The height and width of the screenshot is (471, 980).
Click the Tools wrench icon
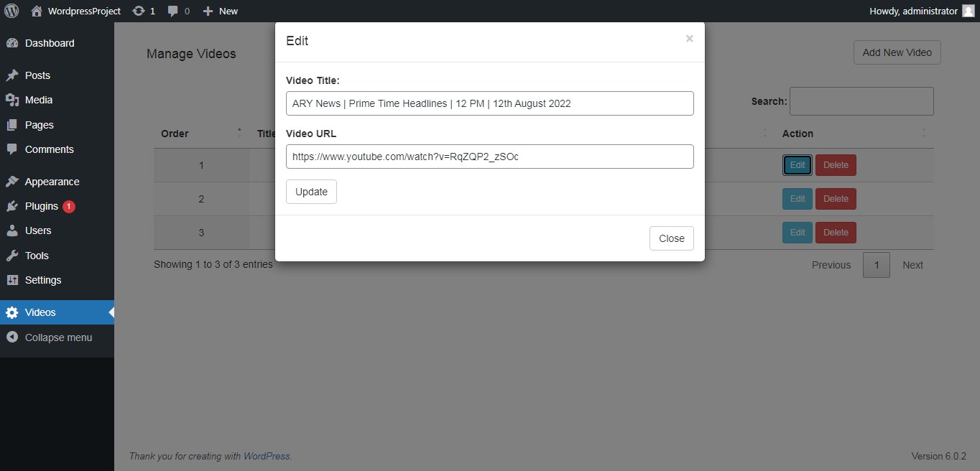pos(12,256)
